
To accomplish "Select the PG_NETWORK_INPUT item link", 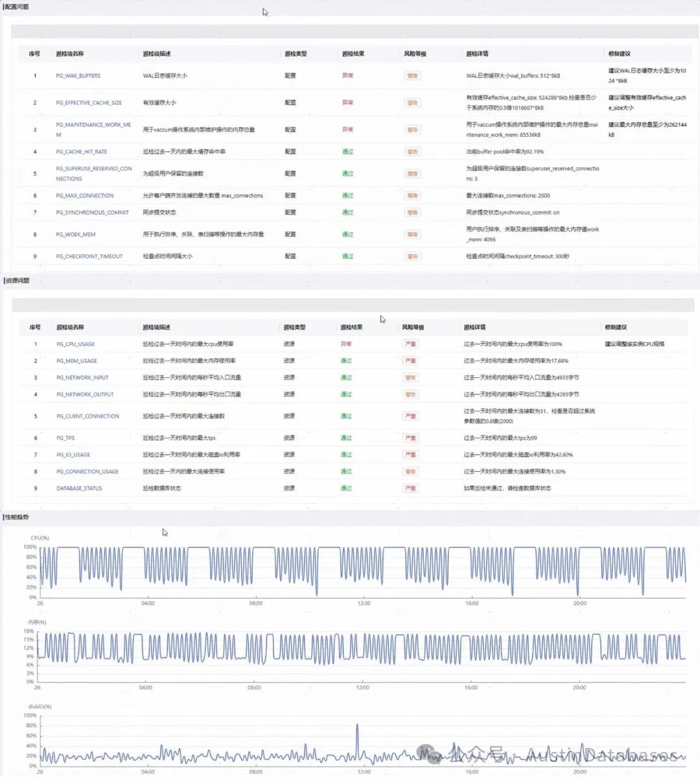I will [x=82, y=378].
